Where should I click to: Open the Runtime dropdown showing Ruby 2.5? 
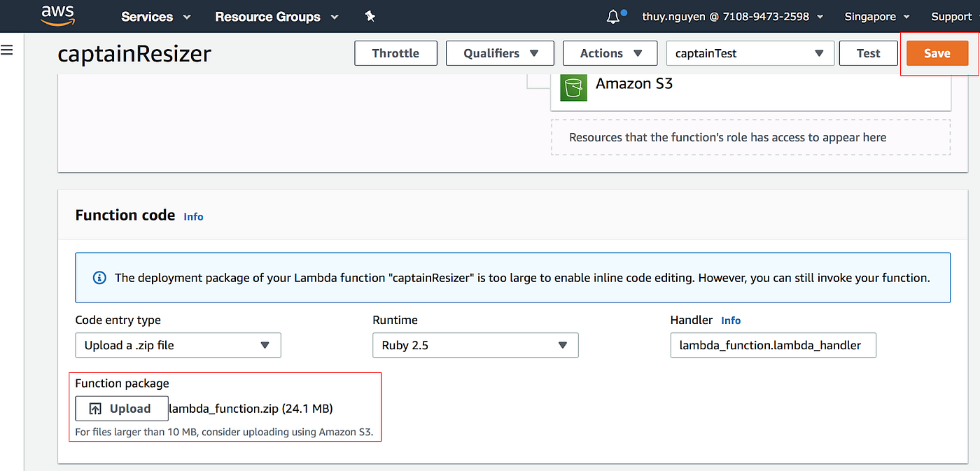tap(475, 345)
